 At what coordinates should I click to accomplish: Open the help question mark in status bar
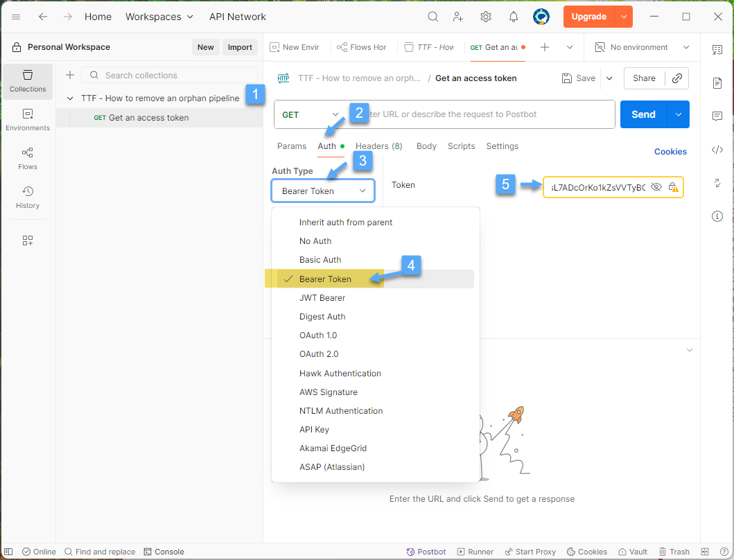724,552
